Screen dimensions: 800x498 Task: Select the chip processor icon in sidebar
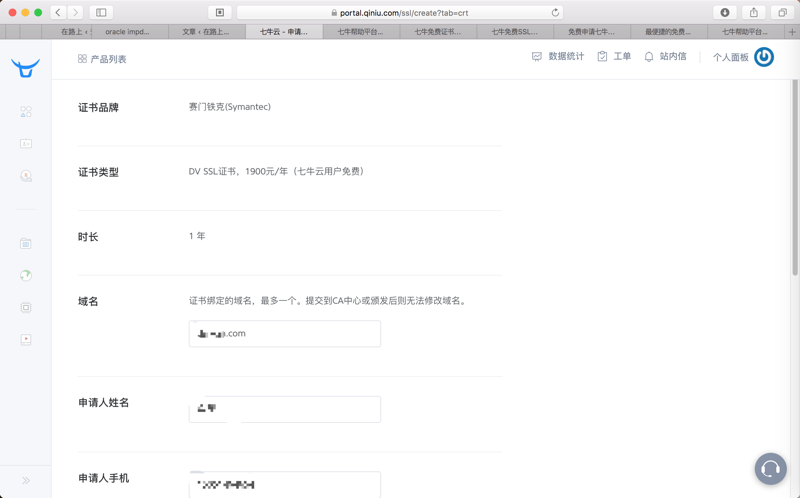click(x=26, y=307)
